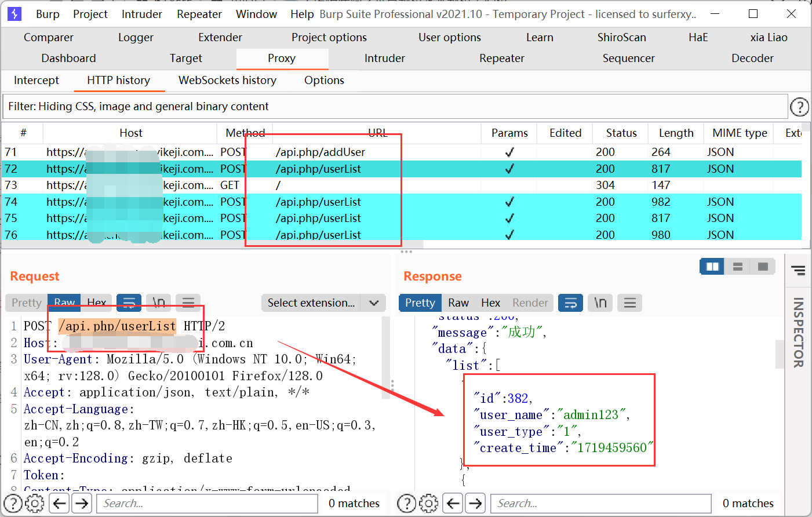Image resolution: width=812 pixels, height=517 pixels.
Task: Open the Request panel hamburger menu
Action: point(188,303)
